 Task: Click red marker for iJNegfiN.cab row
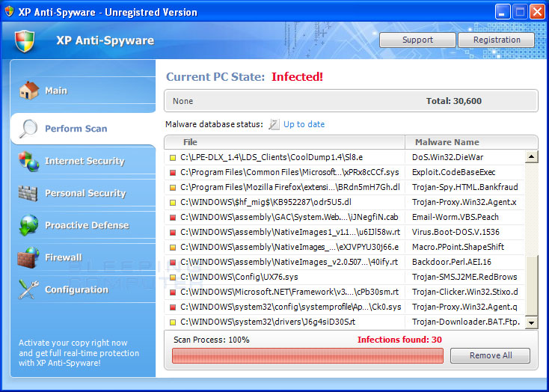[173, 218]
